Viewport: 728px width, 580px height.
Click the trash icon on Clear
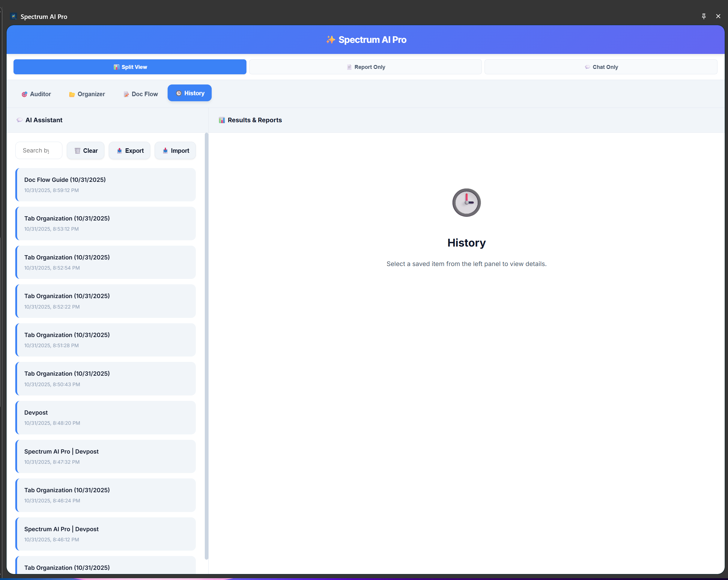(x=77, y=150)
